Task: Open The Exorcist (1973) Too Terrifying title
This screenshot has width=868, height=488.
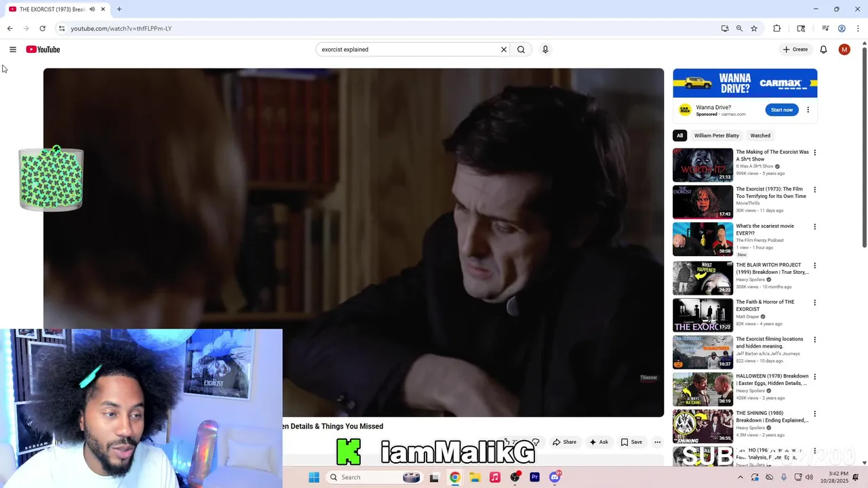Action: [771, 192]
